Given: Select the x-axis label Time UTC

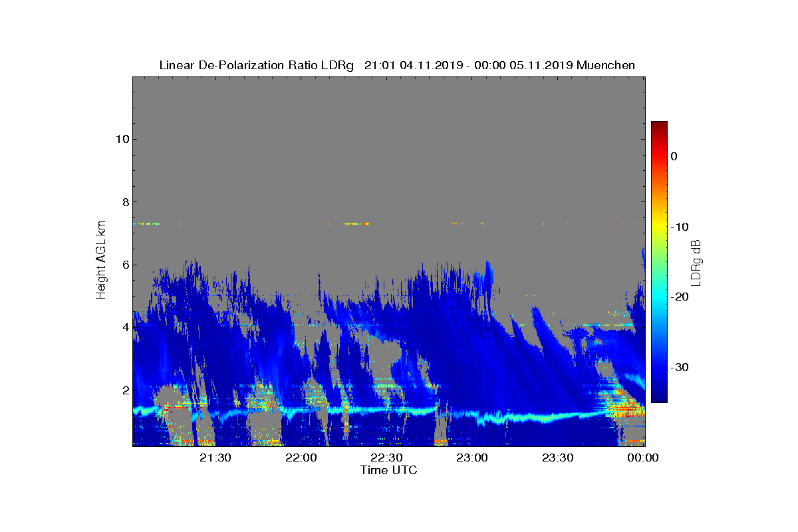Looking at the screenshot, I should 388,470.
